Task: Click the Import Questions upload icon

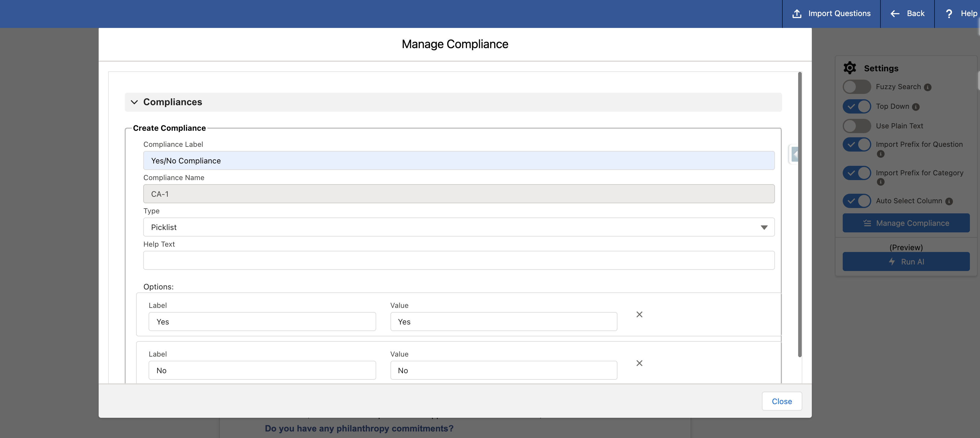Action: [x=797, y=14]
